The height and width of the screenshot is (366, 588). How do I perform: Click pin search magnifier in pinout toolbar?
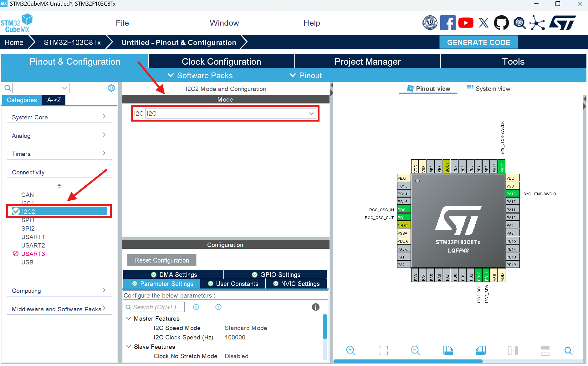[x=568, y=351]
